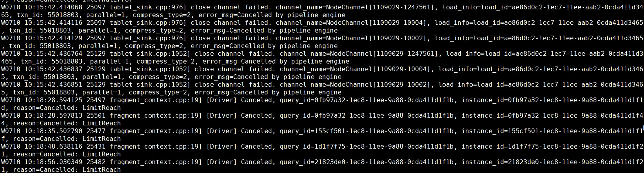Click the timestamp 10:15:42.414068 in the log
644x173 pixels.
coord(53,7)
